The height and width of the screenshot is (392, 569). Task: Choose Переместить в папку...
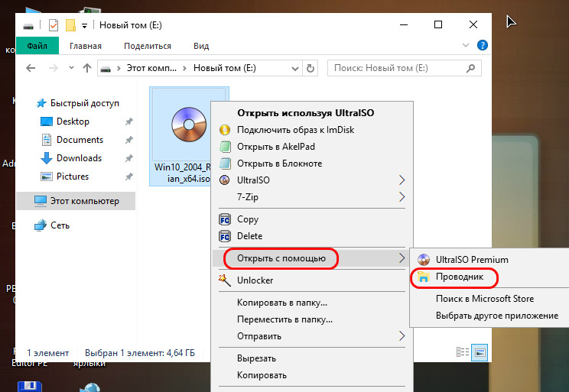pyautogui.click(x=312, y=319)
